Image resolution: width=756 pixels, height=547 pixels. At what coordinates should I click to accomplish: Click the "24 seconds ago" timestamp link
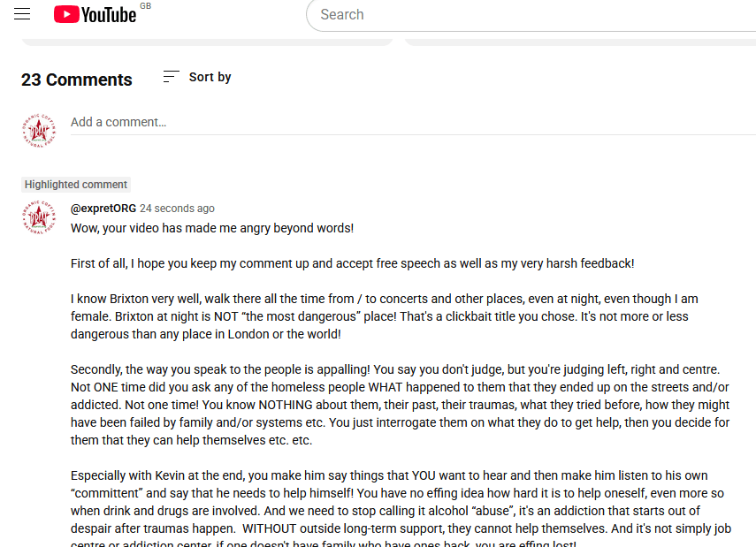click(x=177, y=209)
